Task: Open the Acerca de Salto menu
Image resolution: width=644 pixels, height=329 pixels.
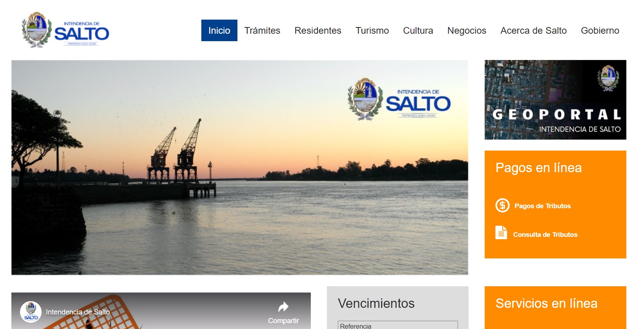Action: pyautogui.click(x=533, y=31)
